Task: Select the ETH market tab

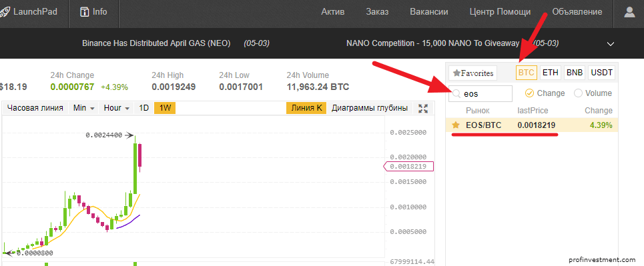Action: point(551,73)
